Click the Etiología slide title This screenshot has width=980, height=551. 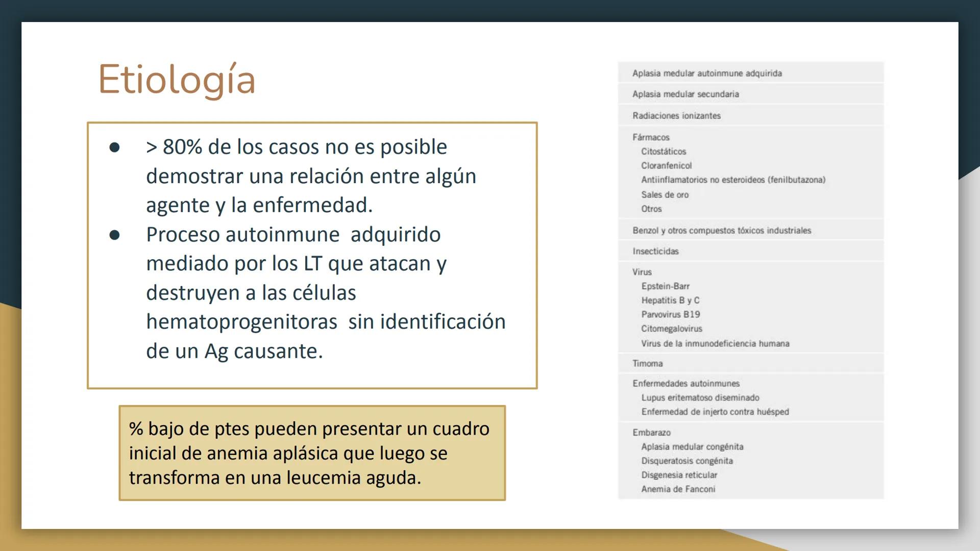click(177, 80)
